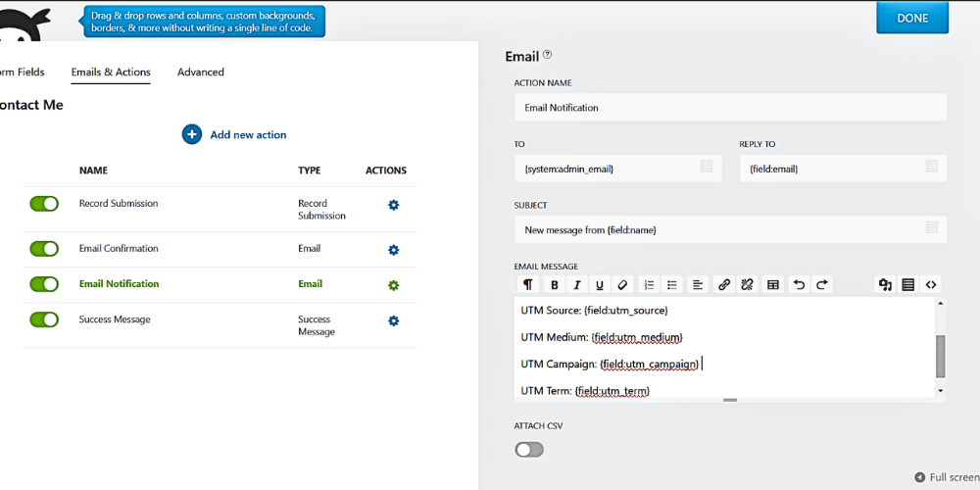Switch to code view with the <> icon
This screenshot has width=980, height=490.
pos(931,285)
